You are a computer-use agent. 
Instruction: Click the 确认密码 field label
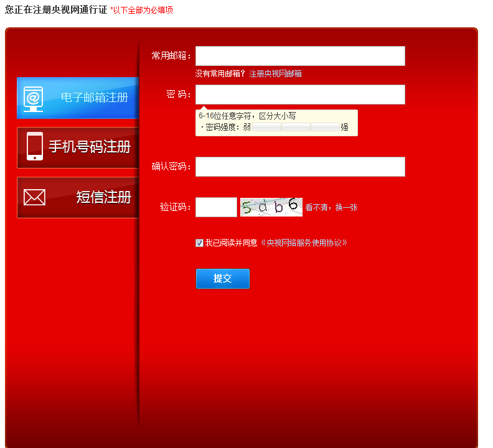pos(172,167)
